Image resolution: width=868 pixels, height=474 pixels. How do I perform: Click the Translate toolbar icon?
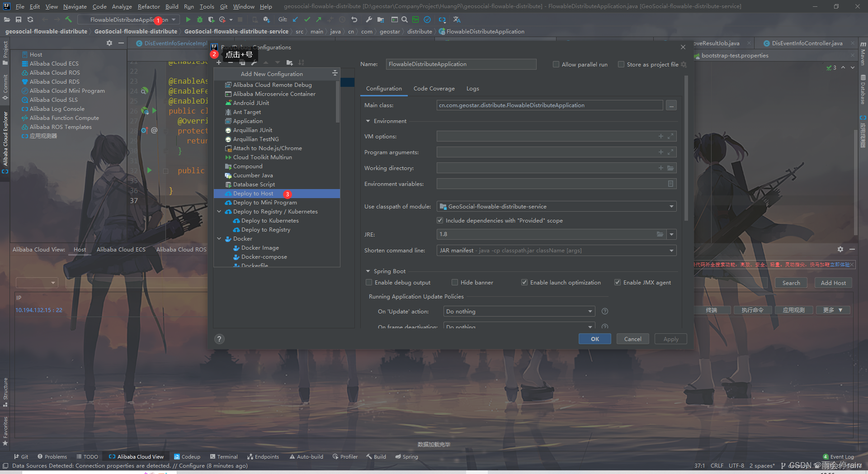pos(457,19)
